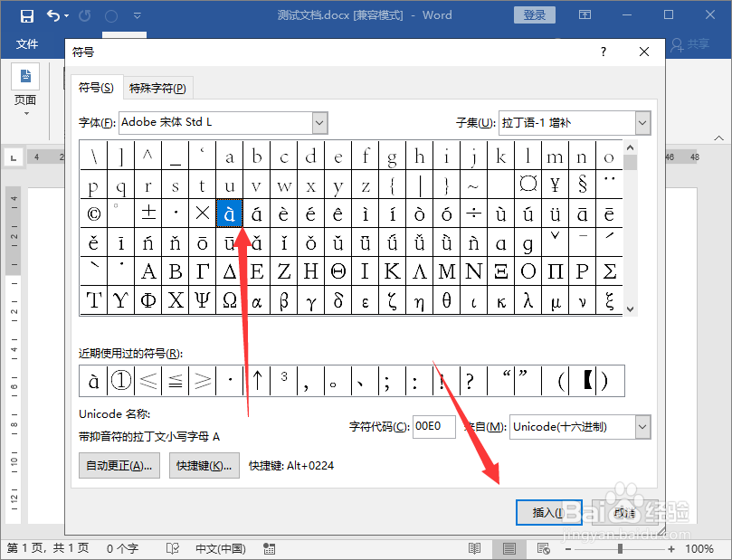Click the 共享 share button
The image size is (732, 560).
click(x=690, y=44)
